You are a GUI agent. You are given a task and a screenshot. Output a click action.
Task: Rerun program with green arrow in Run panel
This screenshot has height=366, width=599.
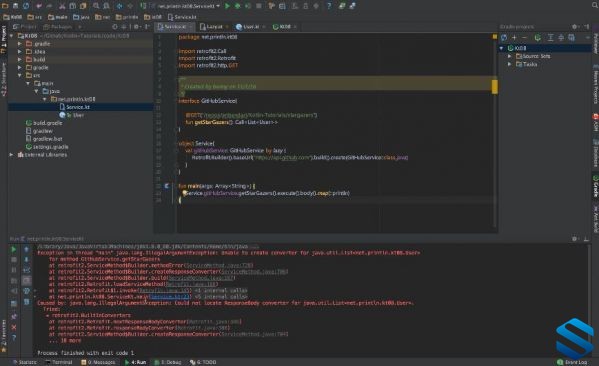14,249
